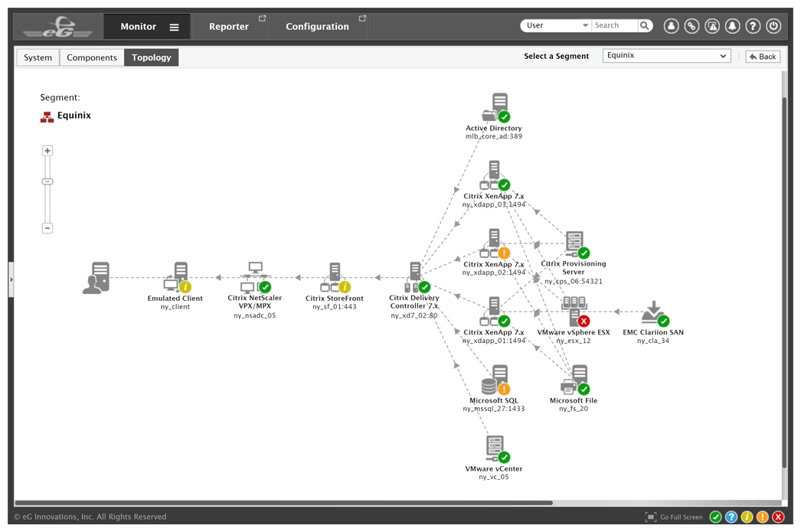Click the Configuration open-in-new-window icon
The image size is (801, 532).
pos(363,18)
